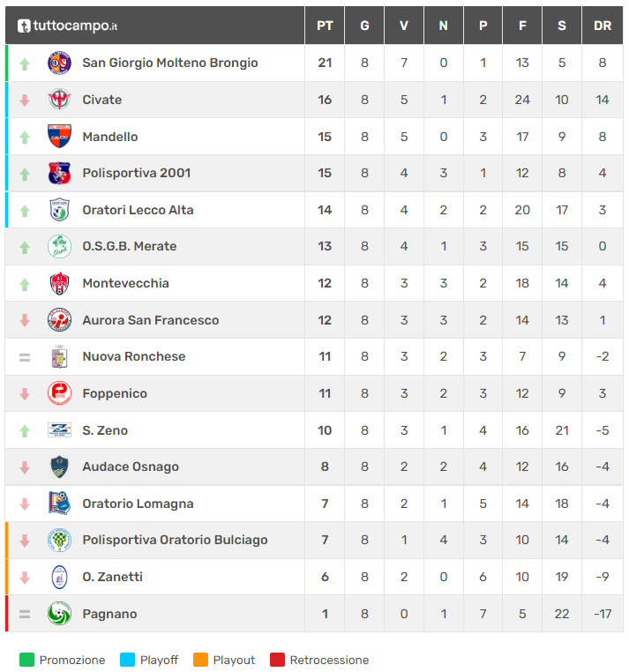Click the green Promozione legend swatch
The height and width of the screenshot is (672, 629).
[26, 660]
